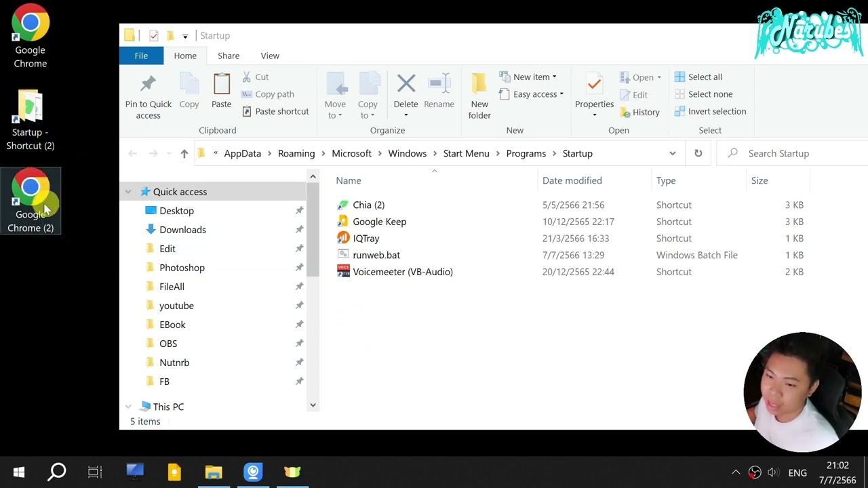Create a New folder from the ribbon
The height and width of the screenshot is (488, 868).
(479, 85)
